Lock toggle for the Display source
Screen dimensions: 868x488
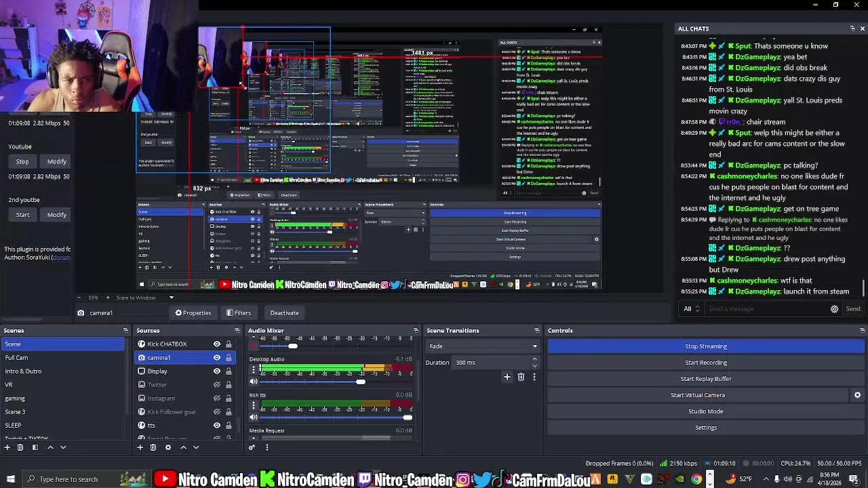click(229, 371)
